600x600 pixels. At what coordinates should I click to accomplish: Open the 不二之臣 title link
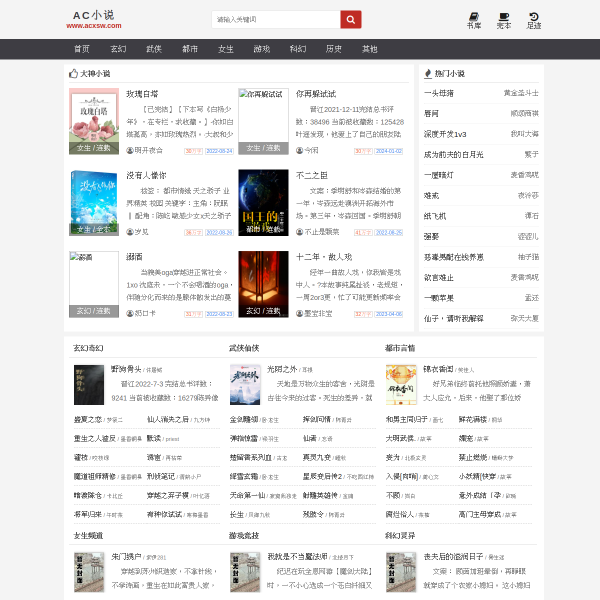pos(312,176)
